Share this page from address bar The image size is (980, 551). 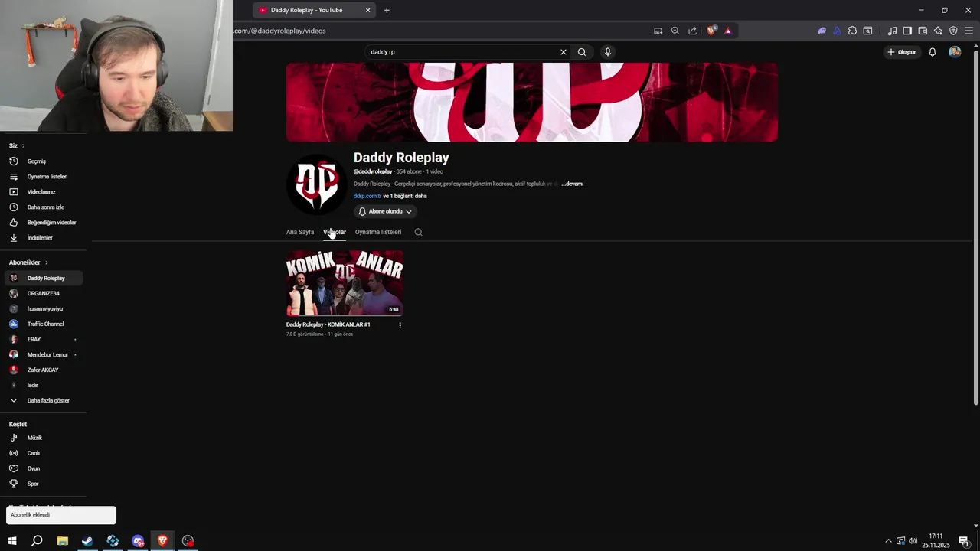pyautogui.click(x=693, y=31)
